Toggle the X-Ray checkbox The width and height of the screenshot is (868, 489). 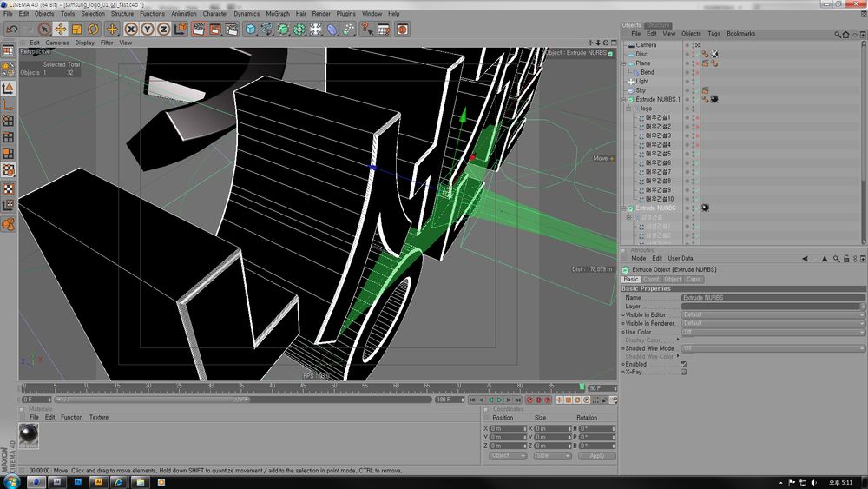(684, 372)
